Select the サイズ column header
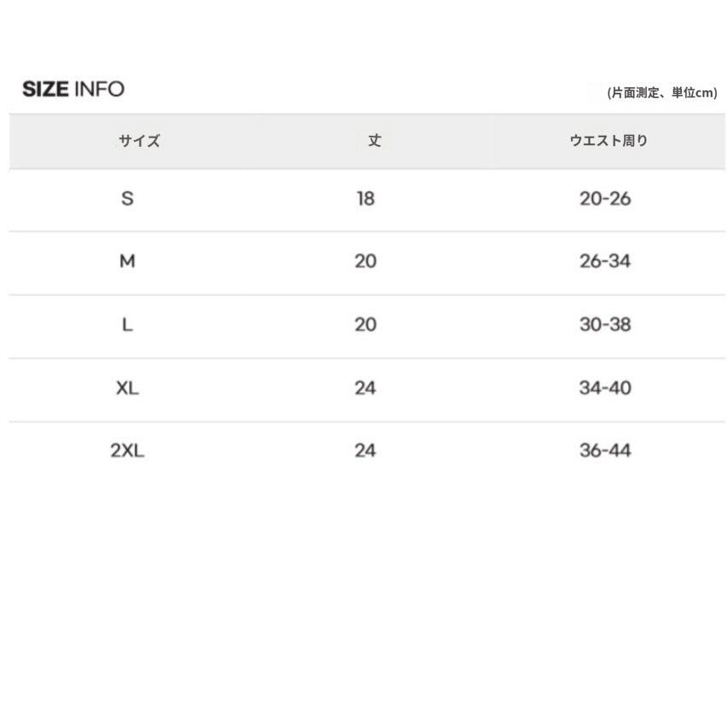This screenshot has width=728, height=728. pyautogui.click(x=139, y=142)
